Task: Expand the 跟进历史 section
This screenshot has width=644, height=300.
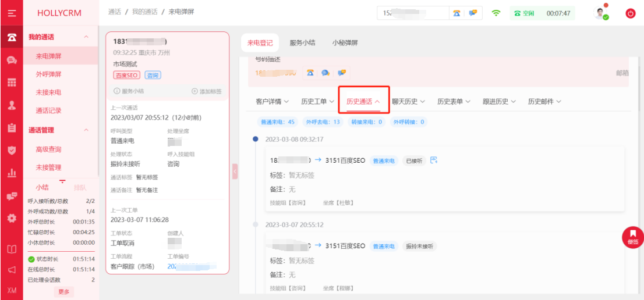Action: pyautogui.click(x=499, y=101)
